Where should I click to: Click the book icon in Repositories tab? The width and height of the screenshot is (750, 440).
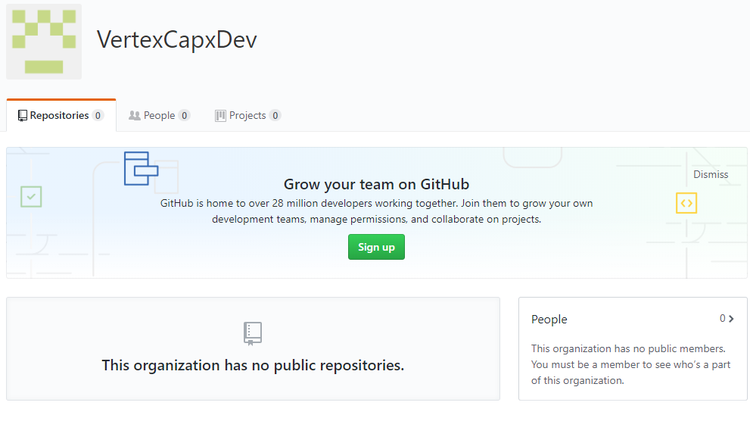coord(22,116)
